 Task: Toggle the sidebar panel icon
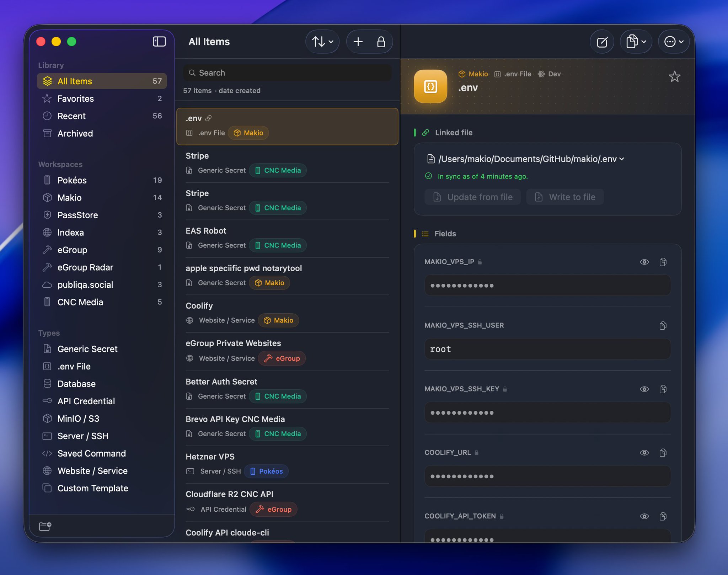coord(159,42)
